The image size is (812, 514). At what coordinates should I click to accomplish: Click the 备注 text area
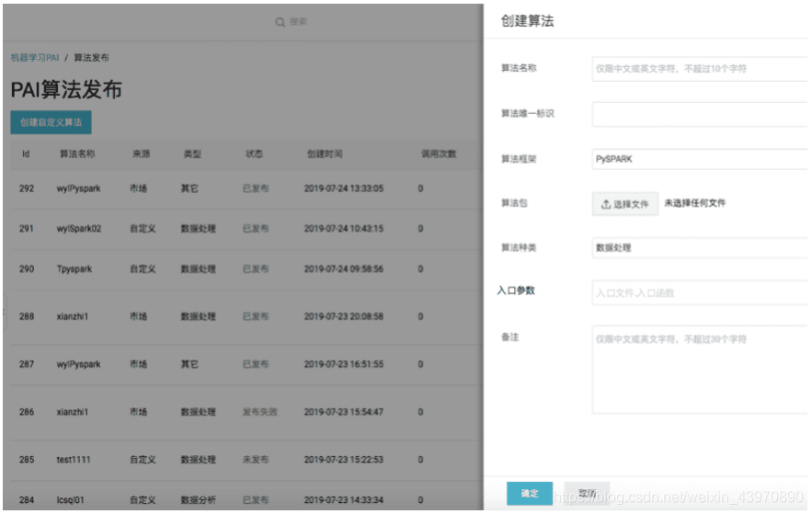coord(699,370)
